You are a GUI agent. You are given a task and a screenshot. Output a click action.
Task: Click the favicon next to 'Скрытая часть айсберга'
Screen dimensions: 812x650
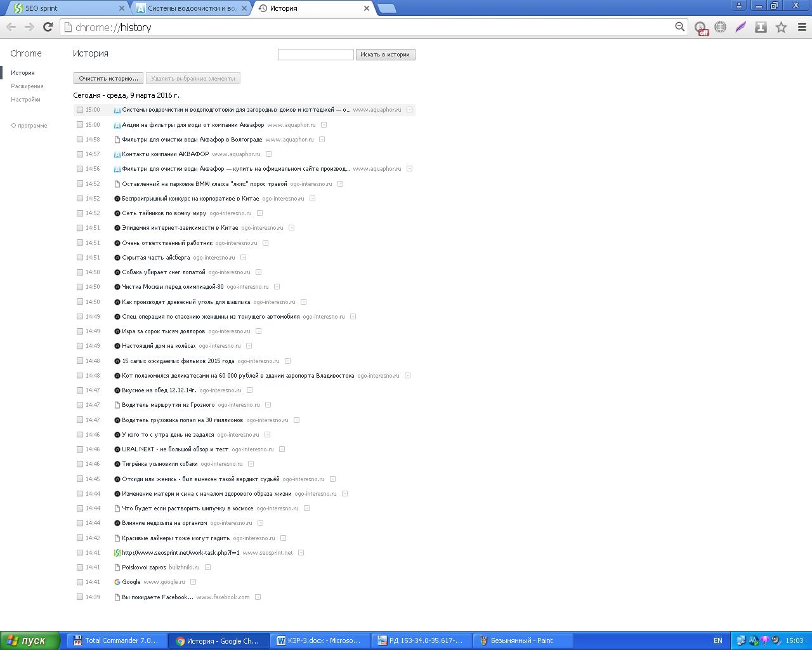click(x=117, y=258)
